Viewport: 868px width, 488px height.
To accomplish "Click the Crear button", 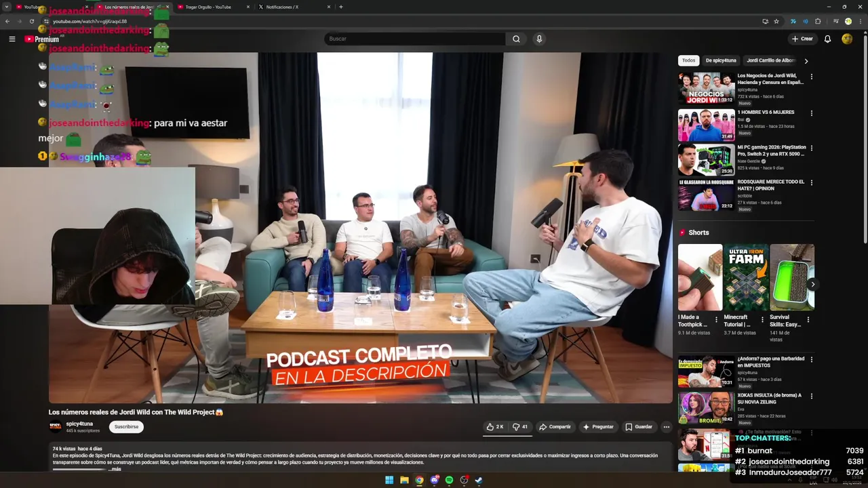I will click(802, 39).
